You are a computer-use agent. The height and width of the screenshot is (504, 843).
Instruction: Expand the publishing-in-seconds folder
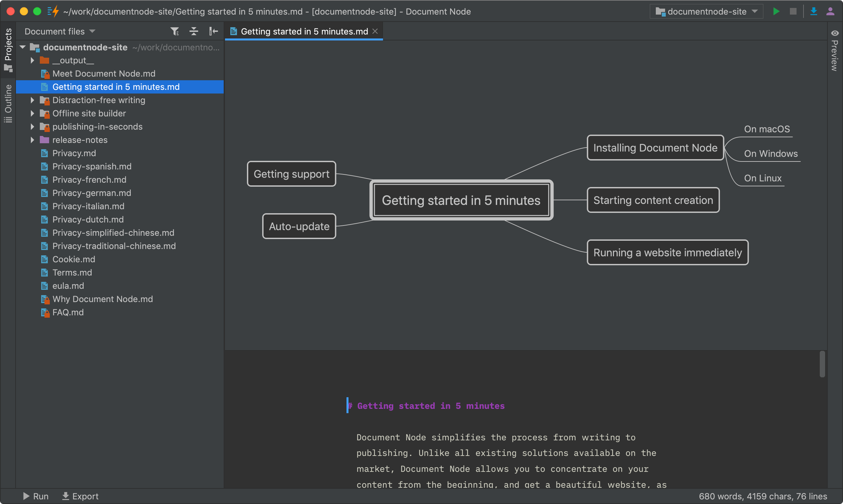pos(32,127)
